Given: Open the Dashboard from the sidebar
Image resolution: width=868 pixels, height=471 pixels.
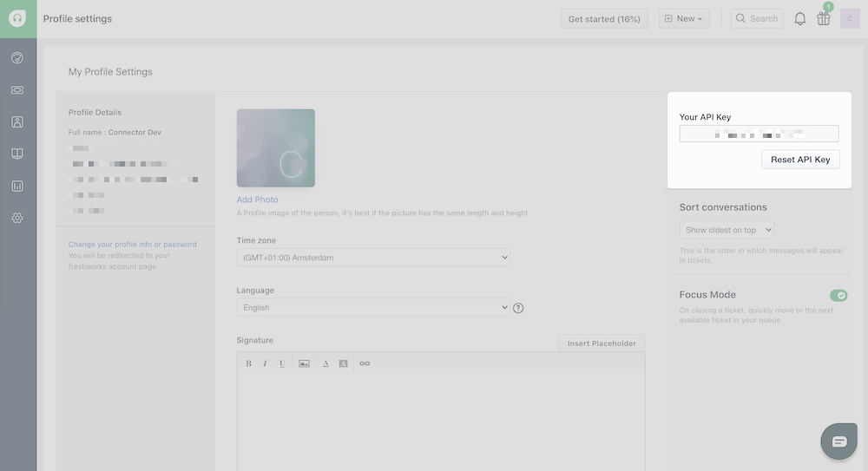Looking at the screenshot, I should click(17, 58).
